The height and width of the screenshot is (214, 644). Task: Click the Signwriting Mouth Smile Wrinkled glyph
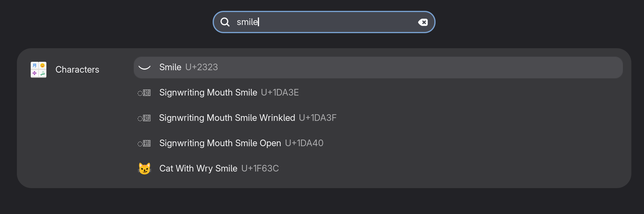[144, 118]
